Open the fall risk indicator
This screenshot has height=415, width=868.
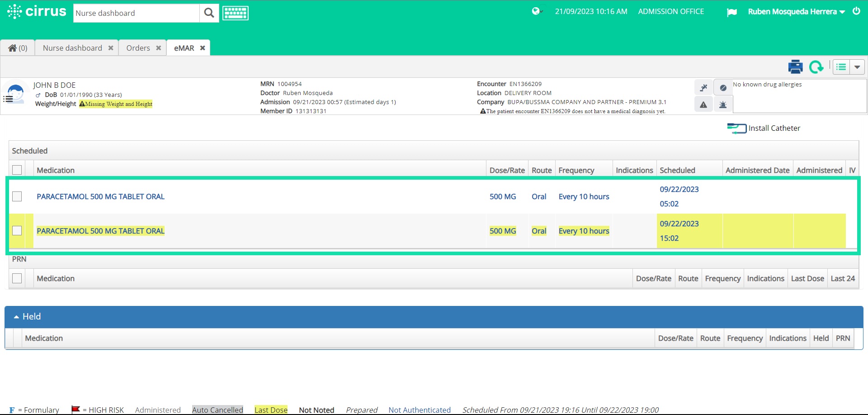(x=703, y=87)
